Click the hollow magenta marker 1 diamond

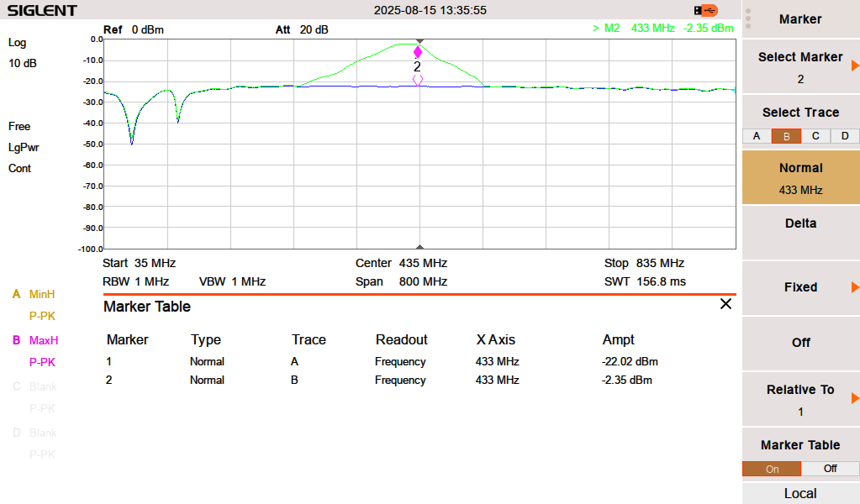click(418, 80)
